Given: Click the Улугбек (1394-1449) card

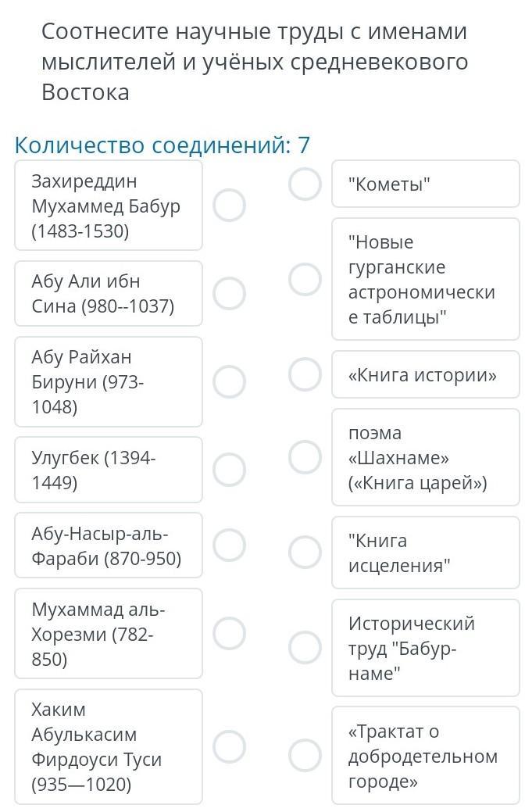Looking at the screenshot, I should tap(108, 470).
